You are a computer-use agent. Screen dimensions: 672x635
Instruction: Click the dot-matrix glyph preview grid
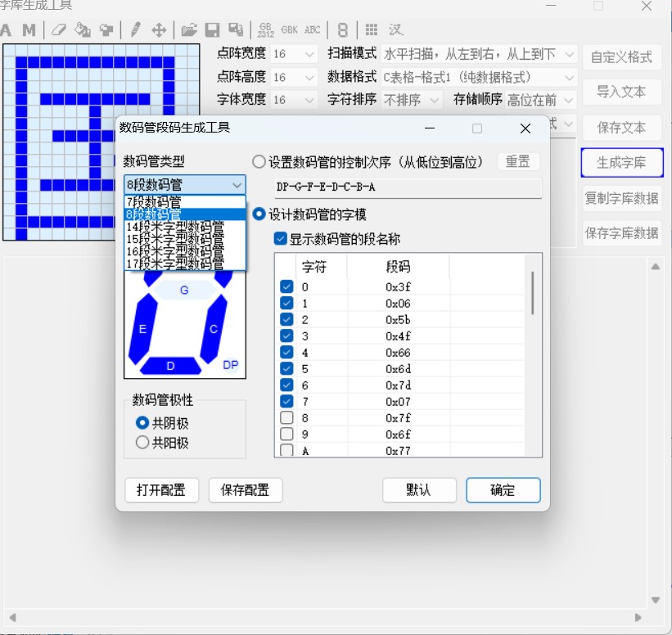coord(101,142)
